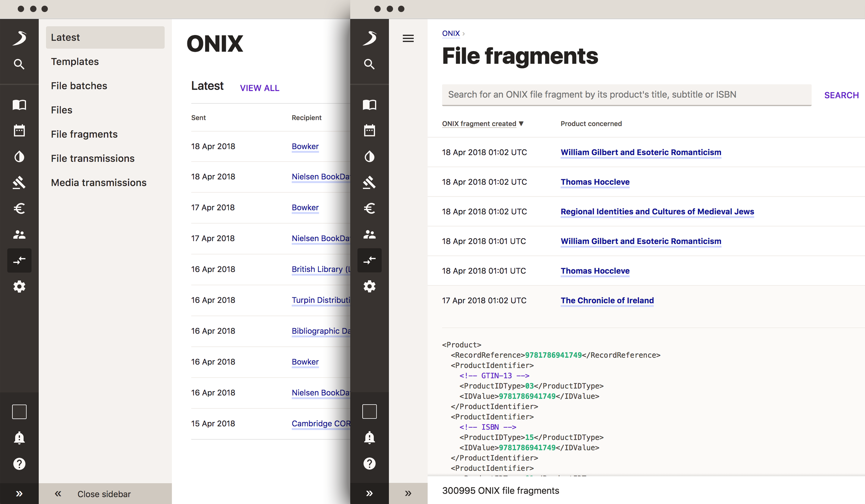Click VIEW ALL to see all transmissions

click(259, 88)
